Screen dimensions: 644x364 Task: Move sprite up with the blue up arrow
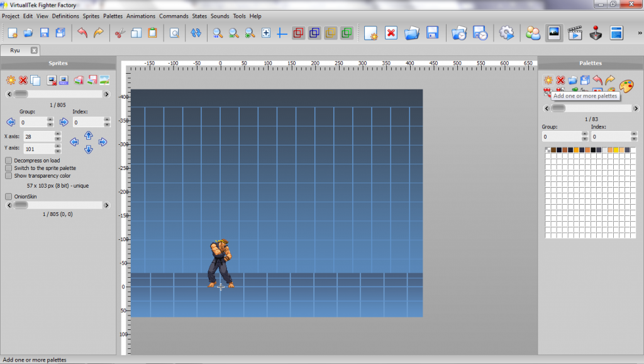click(x=88, y=135)
